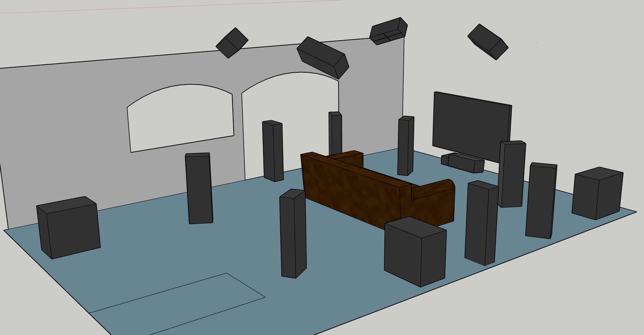Select the leftmost ceiling speaker

tap(232, 42)
